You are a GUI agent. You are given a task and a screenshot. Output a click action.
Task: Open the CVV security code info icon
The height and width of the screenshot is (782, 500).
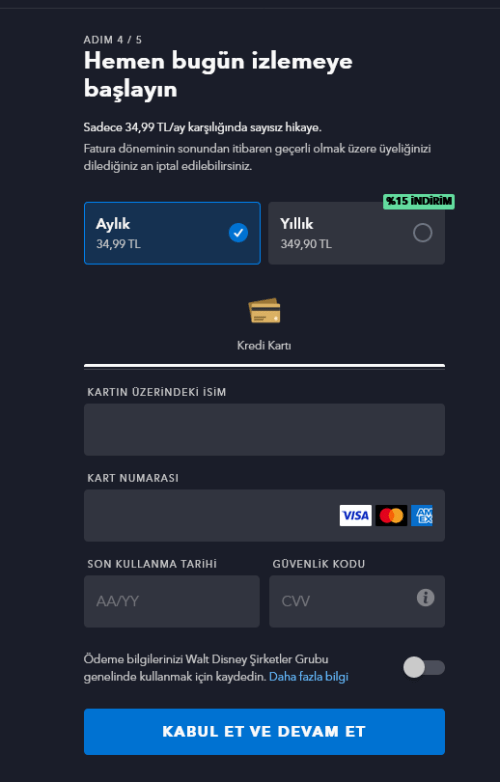click(425, 597)
